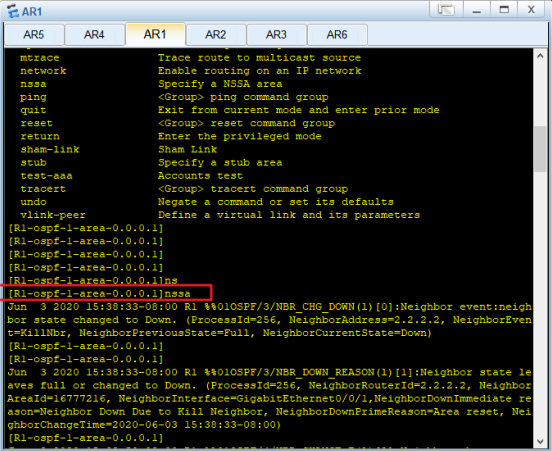Open the AR3 tab
Viewport: 552px width, 451px height.
(276, 35)
